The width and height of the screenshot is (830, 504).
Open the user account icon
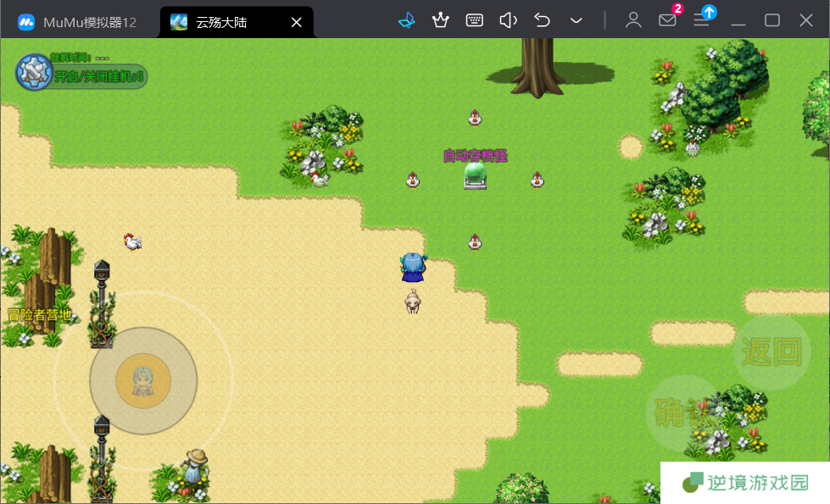pyautogui.click(x=633, y=20)
